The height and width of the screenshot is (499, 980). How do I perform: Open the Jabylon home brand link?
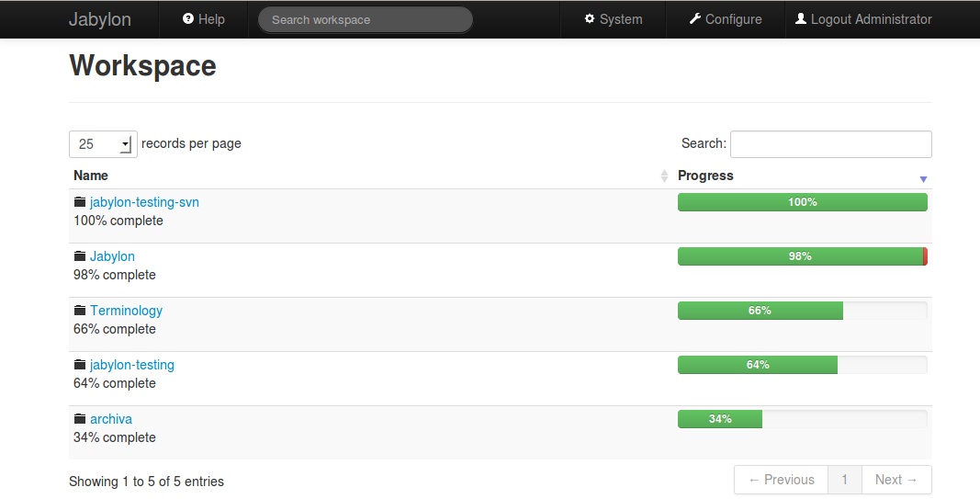click(x=99, y=19)
